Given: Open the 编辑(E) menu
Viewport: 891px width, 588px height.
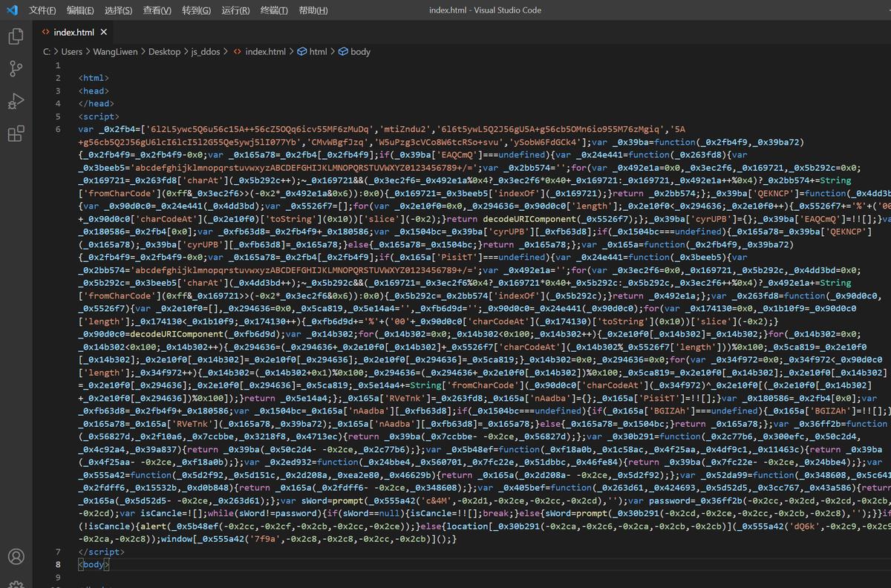Looking at the screenshot, I should coord(80,10).
